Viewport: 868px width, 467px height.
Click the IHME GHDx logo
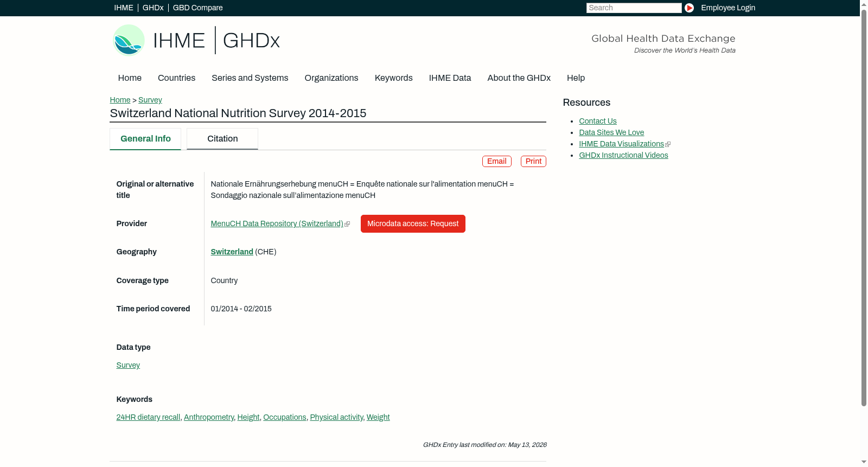[196, 40]
